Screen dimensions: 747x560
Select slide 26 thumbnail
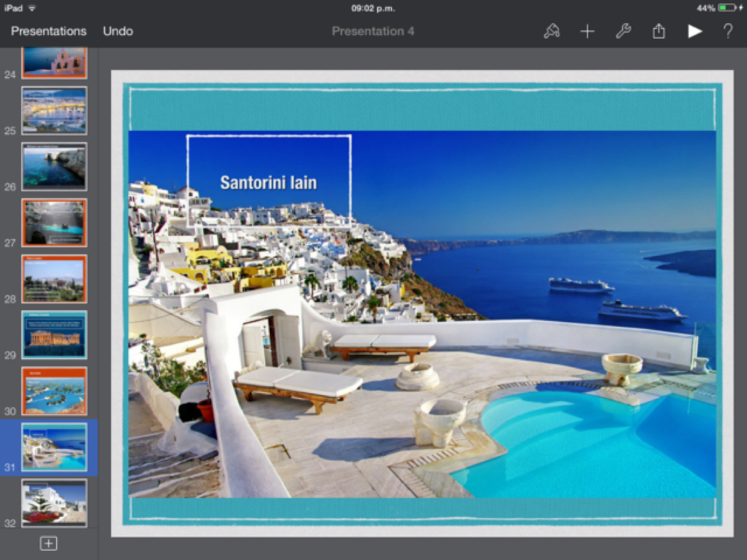[x=54, y=167]
